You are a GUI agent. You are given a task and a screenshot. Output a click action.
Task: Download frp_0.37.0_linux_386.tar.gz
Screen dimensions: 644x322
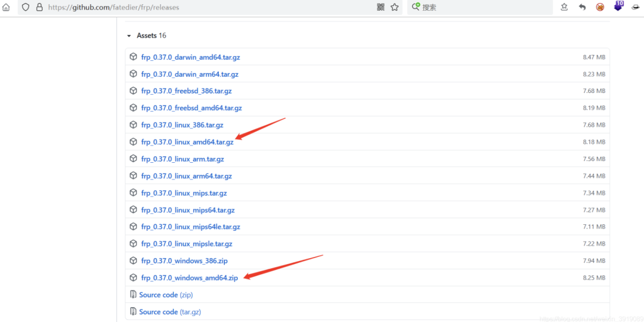point(182,125)
